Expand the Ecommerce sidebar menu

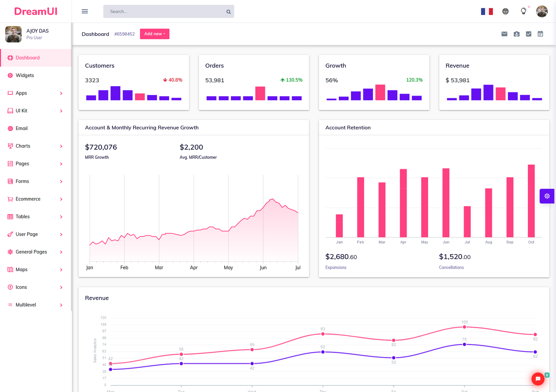35,199
